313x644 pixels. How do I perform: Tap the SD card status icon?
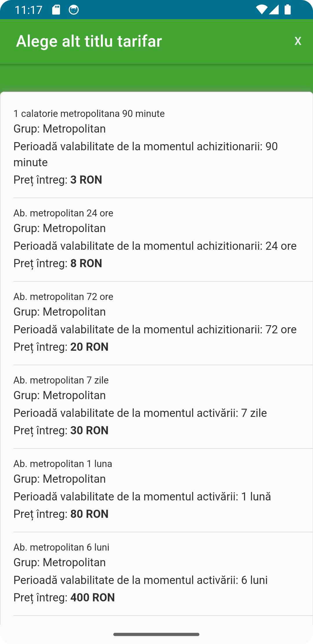56,10
